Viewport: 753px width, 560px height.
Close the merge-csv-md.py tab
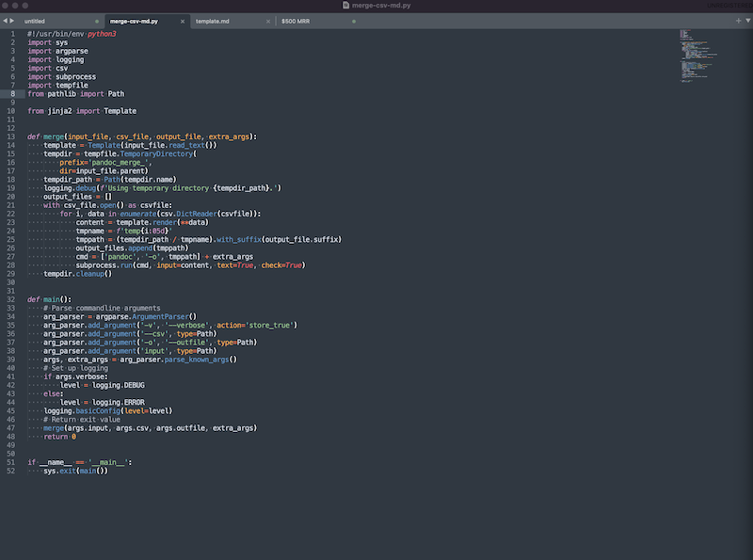coord(182,20)
